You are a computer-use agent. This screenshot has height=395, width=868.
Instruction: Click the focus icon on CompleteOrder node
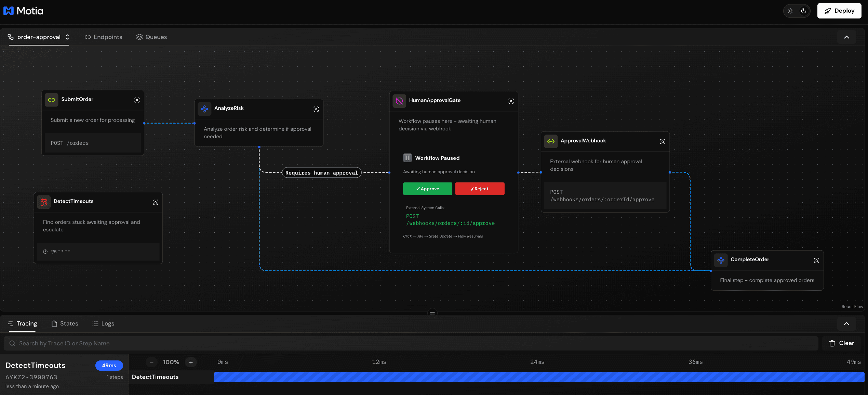pyautogui.click(x=816, y=260)
